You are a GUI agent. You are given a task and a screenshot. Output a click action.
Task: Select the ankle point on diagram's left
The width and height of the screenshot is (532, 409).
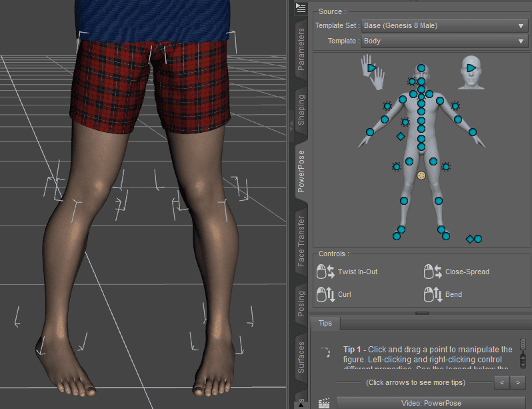pos(401,230)
